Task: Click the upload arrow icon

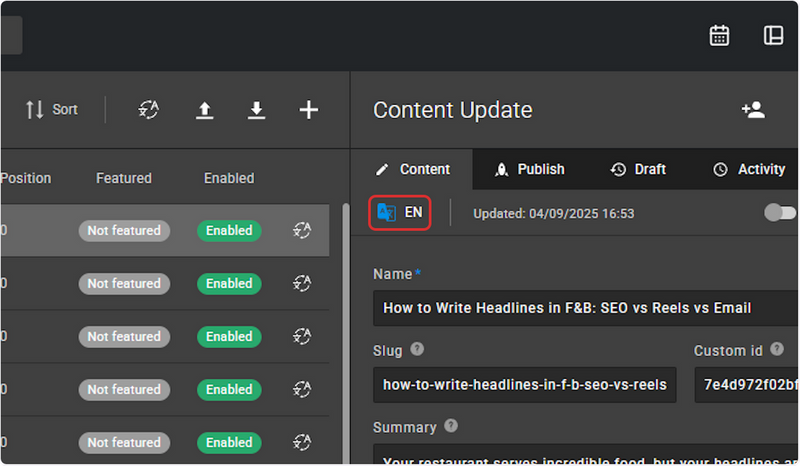Action: click(x=205, y=110)
